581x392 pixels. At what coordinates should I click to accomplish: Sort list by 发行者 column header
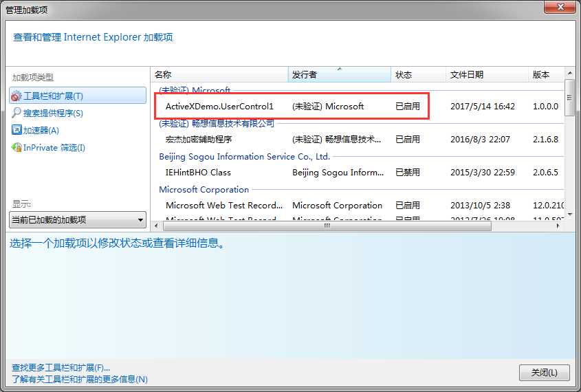pos(340,74)
